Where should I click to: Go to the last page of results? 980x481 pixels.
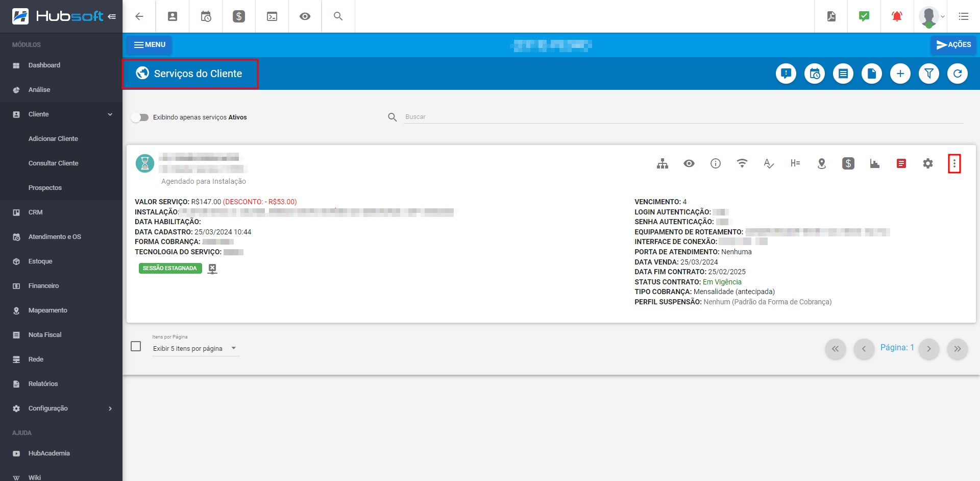click(958, 349)
